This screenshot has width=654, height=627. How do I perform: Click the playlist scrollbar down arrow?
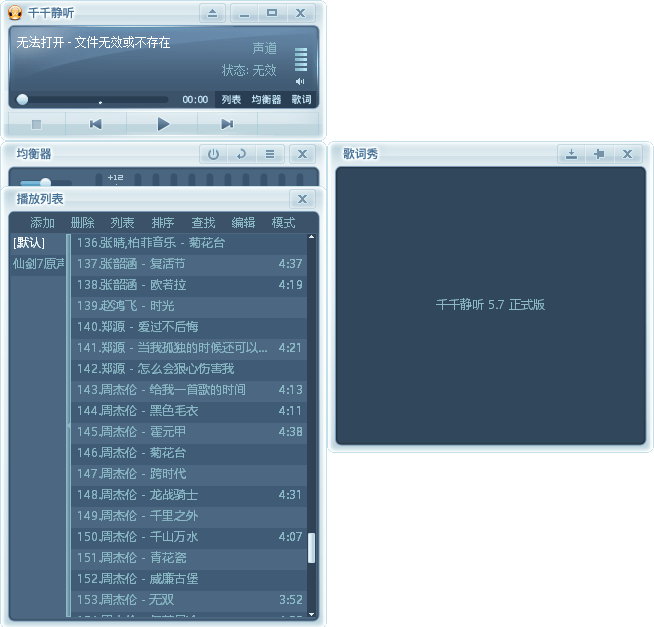click(x=311, y=614)
